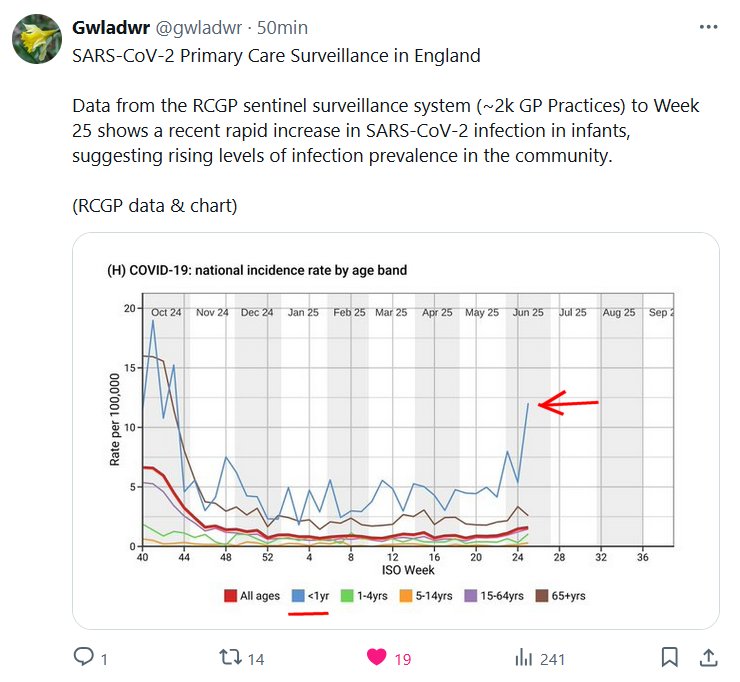This screenshot has height=682, width=740.
Task: Bookmark this post with the bookmark icon
Action: [x=670, y=657]
